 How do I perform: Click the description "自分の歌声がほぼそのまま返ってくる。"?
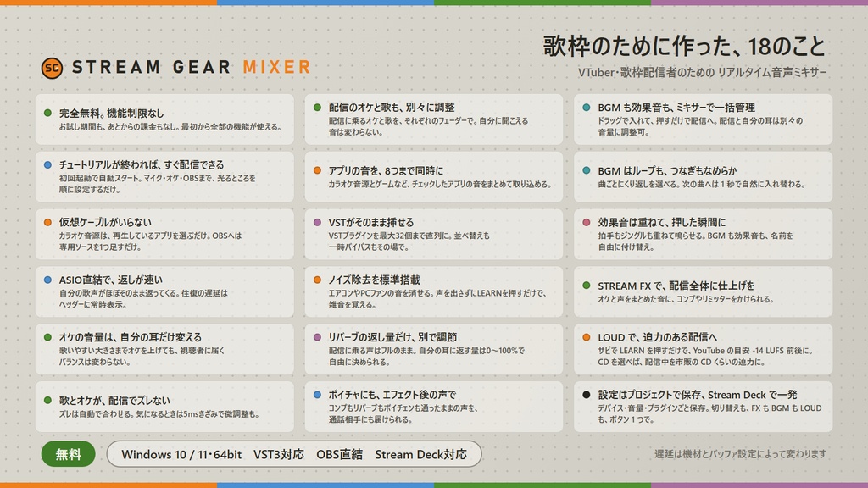coord(120,293)
